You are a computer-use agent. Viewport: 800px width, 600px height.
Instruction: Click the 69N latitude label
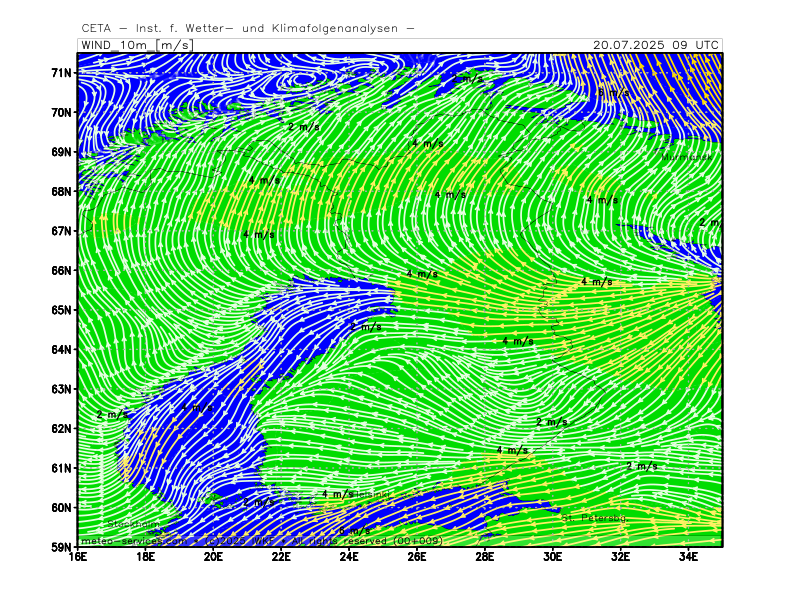point(62,152)
